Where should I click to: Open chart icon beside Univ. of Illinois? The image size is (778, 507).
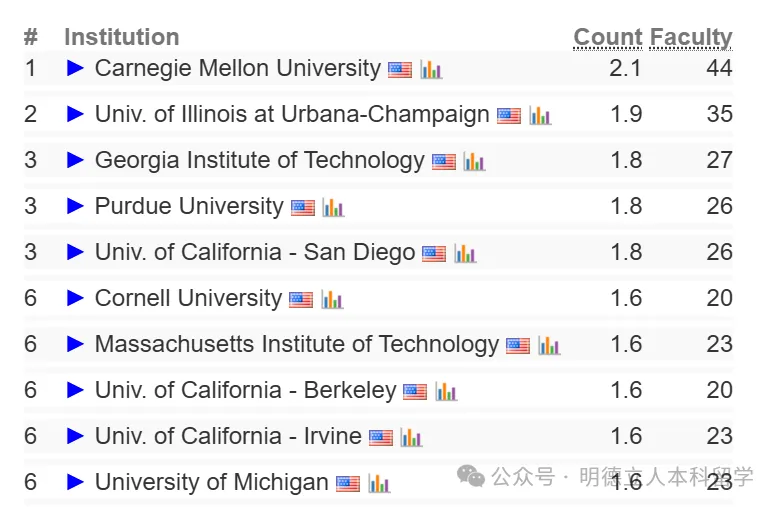[540, 116]
